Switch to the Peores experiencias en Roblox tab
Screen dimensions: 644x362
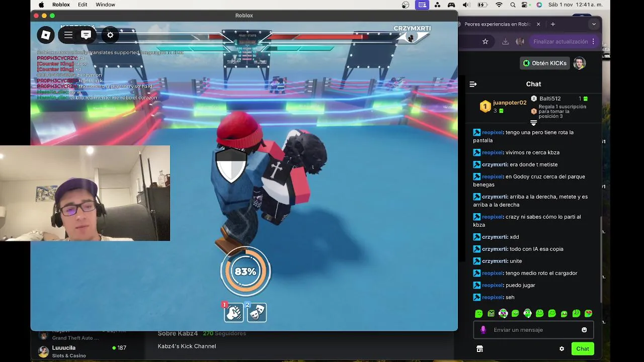[497, 24]
